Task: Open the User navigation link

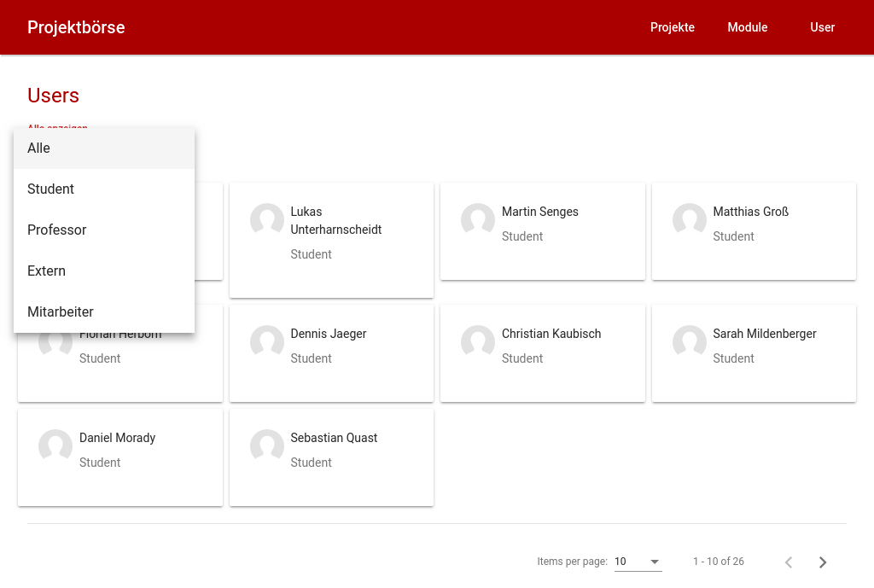Action: point(822,27)
